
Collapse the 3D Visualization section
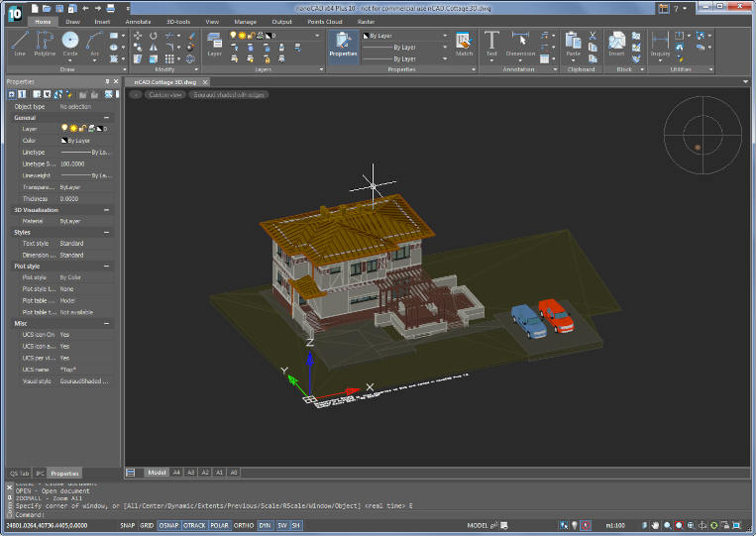click(107, 210)
